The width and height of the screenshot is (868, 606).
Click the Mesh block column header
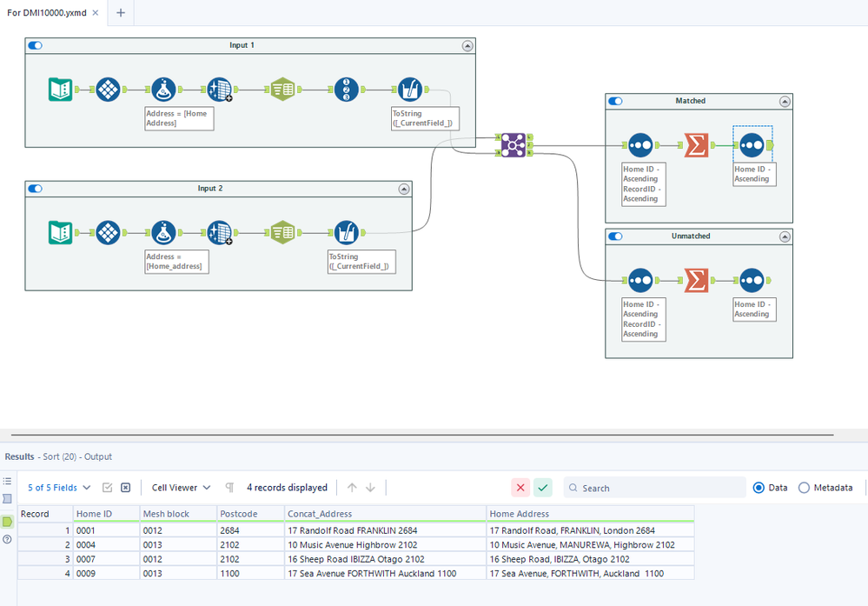point(178,514)
